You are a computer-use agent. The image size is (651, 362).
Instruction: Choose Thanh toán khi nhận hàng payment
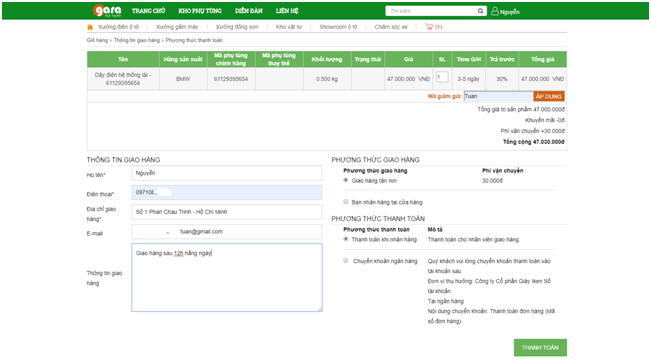pos(346,239)
